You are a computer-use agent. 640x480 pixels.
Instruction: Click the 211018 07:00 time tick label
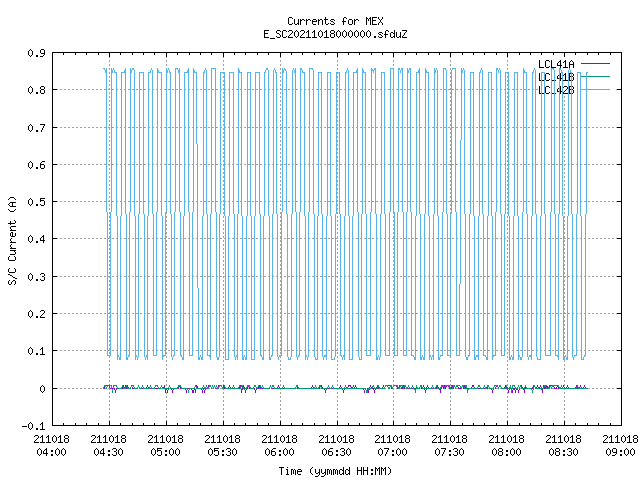coord(392,446)
